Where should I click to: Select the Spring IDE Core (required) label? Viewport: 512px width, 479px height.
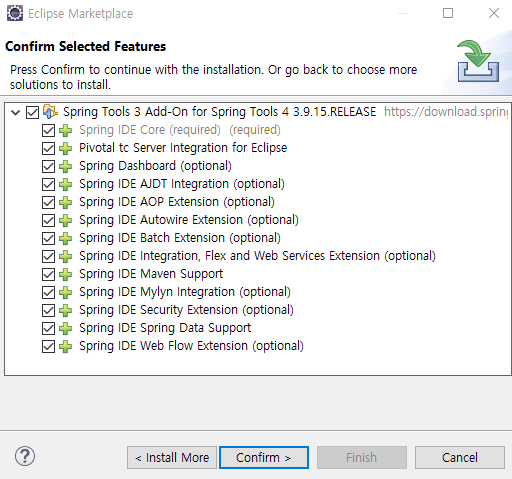[x=150, y=130]
